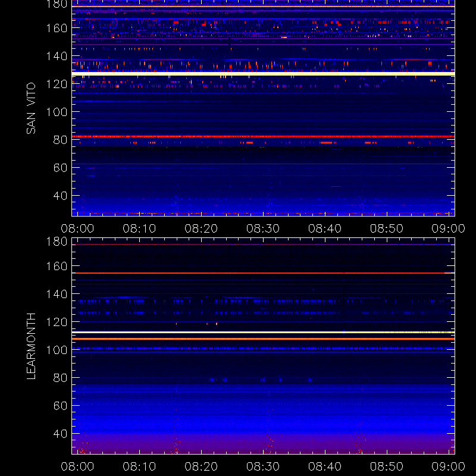
Task: Select the 60 tick label on San Vito plot
Action: pos(60,168)
